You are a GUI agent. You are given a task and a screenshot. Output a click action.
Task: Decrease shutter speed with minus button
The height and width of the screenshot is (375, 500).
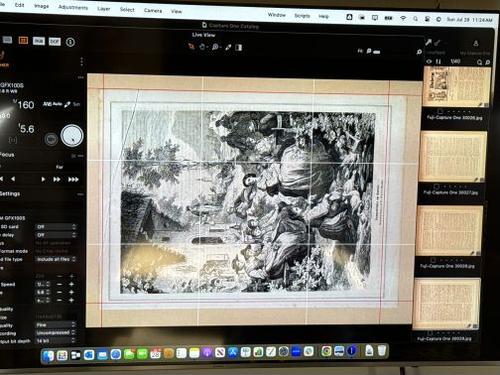coord(59,284)
